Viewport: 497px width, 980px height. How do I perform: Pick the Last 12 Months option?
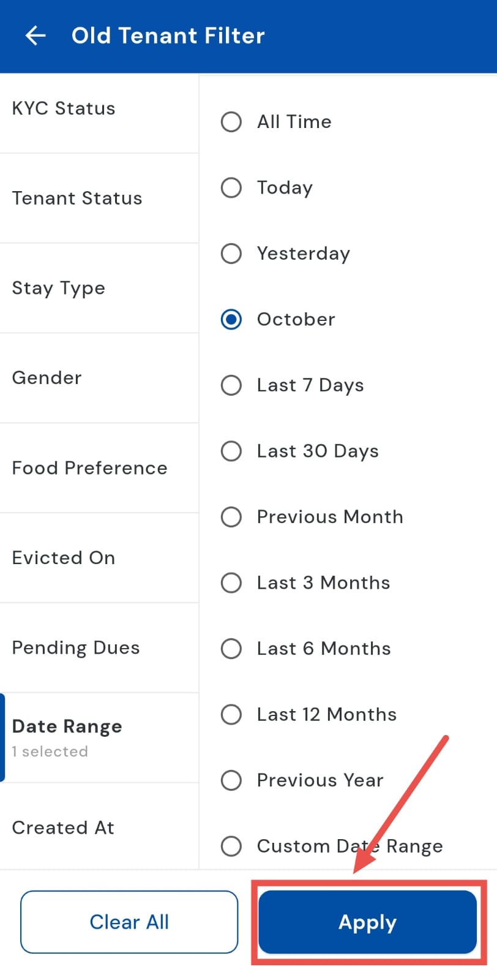pos(231,714)
